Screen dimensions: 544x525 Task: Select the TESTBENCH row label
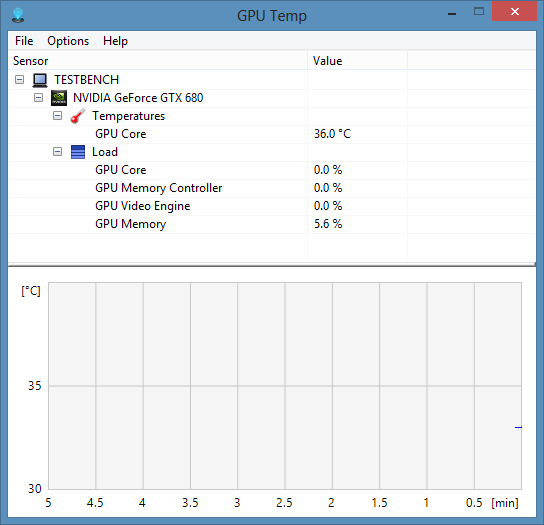click(86, 80)
